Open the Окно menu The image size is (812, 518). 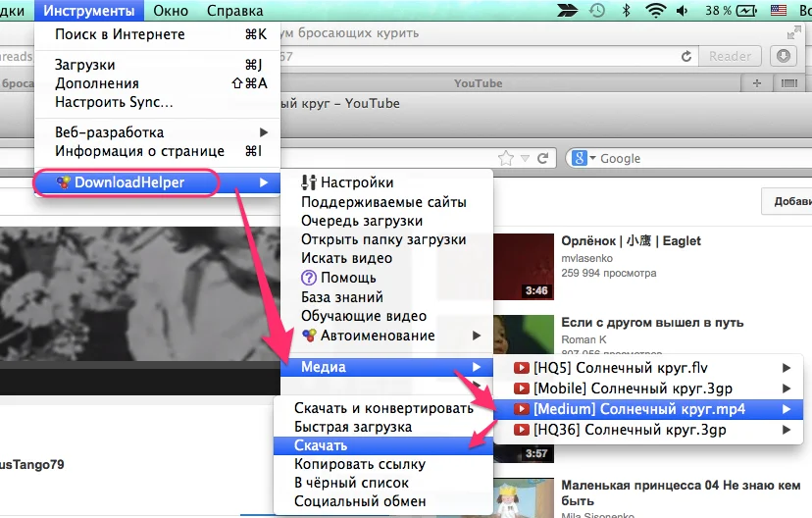click(x=171, y=11)
